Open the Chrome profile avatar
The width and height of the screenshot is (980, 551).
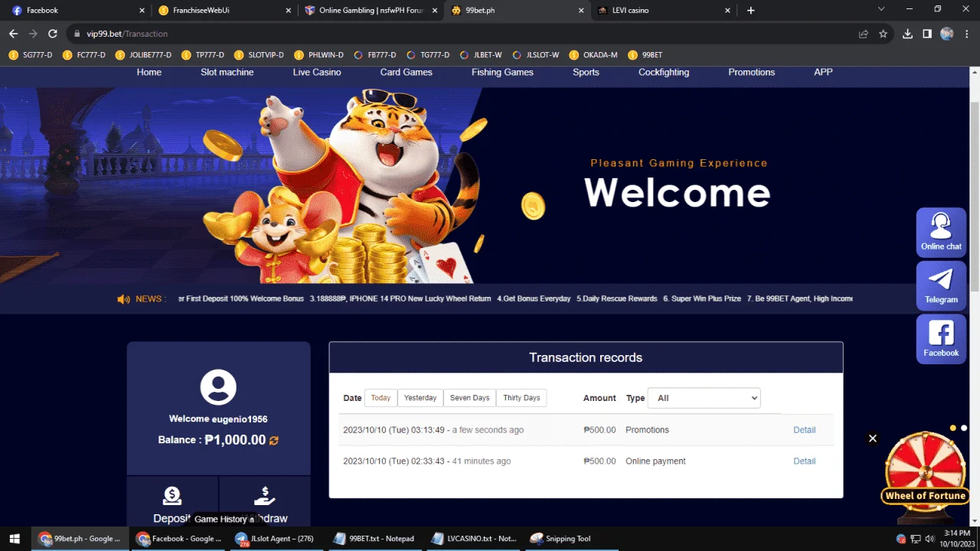[x=947, y=34]
